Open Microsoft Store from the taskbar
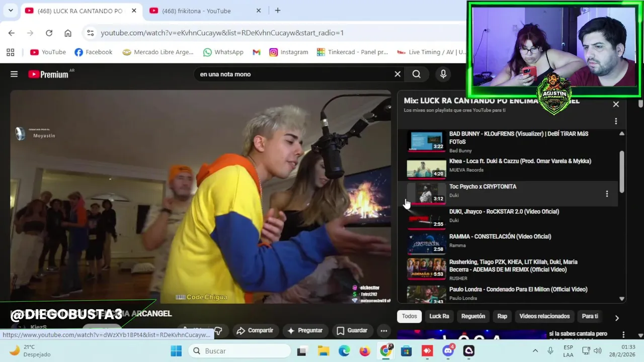Screen dimensions: 644x362 (x=406, y=351)
